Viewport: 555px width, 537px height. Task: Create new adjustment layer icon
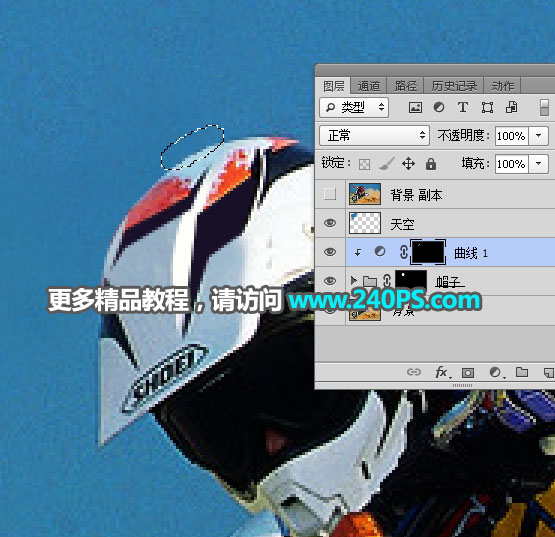coord(496,372)
